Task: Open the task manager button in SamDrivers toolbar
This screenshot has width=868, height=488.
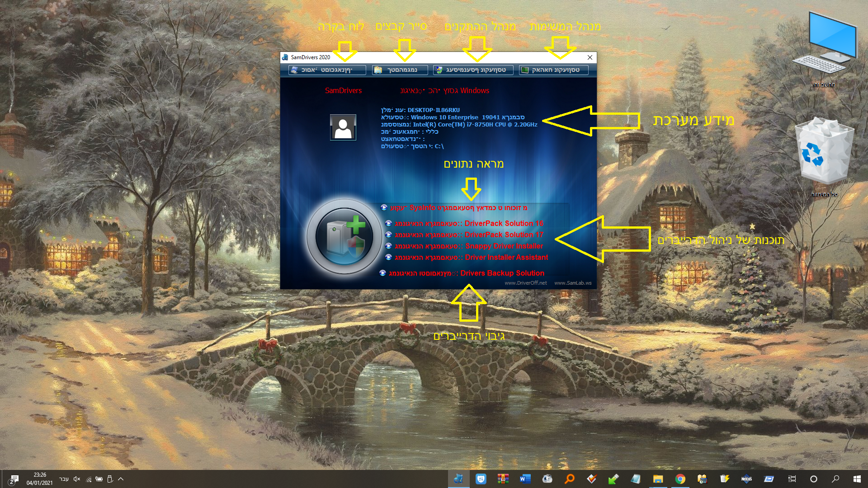Action: [x=553, y=70]
